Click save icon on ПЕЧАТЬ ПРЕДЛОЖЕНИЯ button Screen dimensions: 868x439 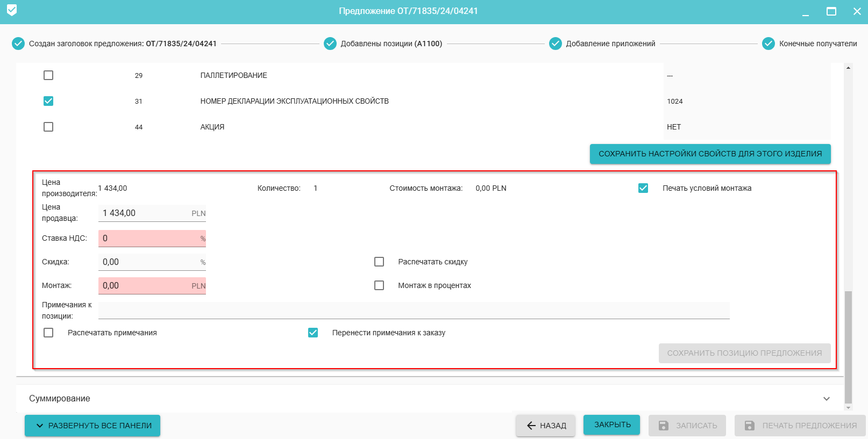[x=750, y=426]
